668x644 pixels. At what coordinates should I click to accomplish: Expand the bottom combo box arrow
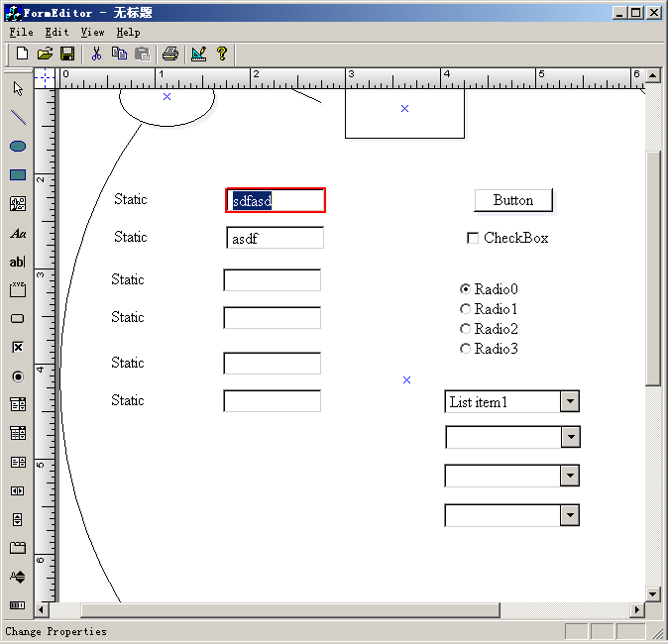(x=570, y=515)
